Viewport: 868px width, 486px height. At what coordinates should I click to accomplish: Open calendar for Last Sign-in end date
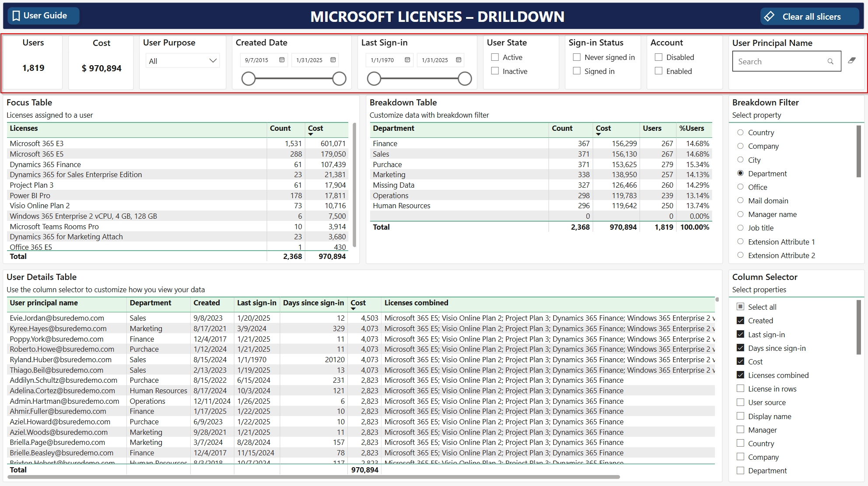point(458,60)
